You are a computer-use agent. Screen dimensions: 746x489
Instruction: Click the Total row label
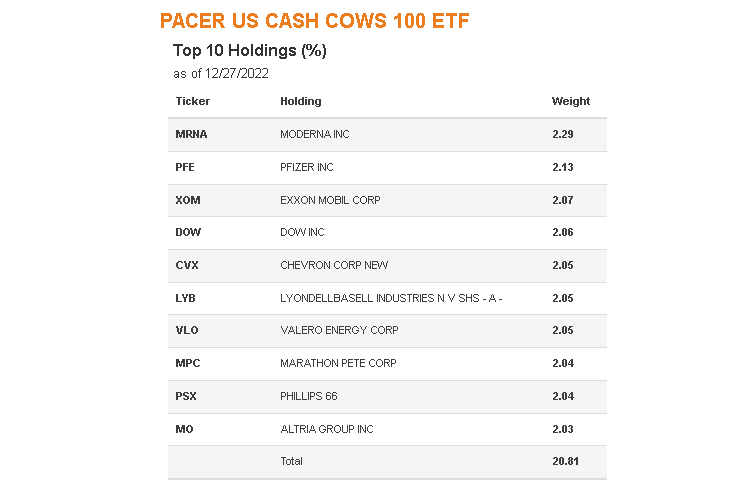pos(291,461)
